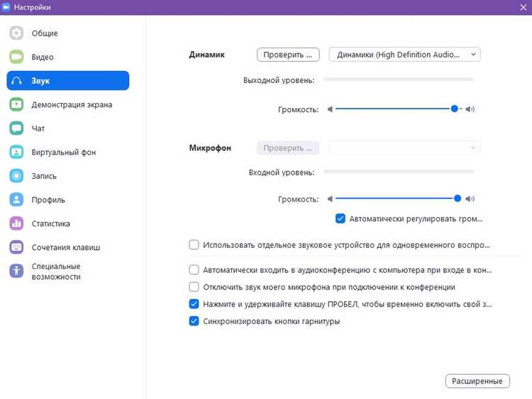Uncheck Автоматически регулировать громкость checkbox
532x399 pixels.
[340, 219]
